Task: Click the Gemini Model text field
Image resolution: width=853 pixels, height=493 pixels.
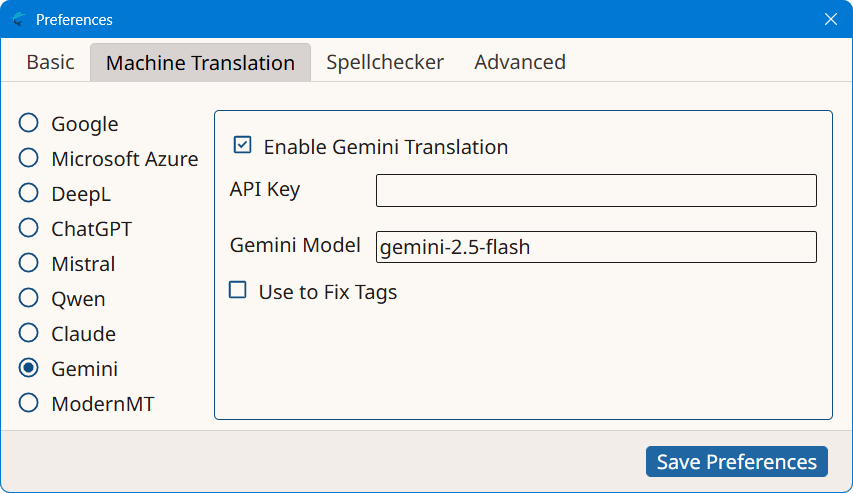Action: [x=596, y=247]
